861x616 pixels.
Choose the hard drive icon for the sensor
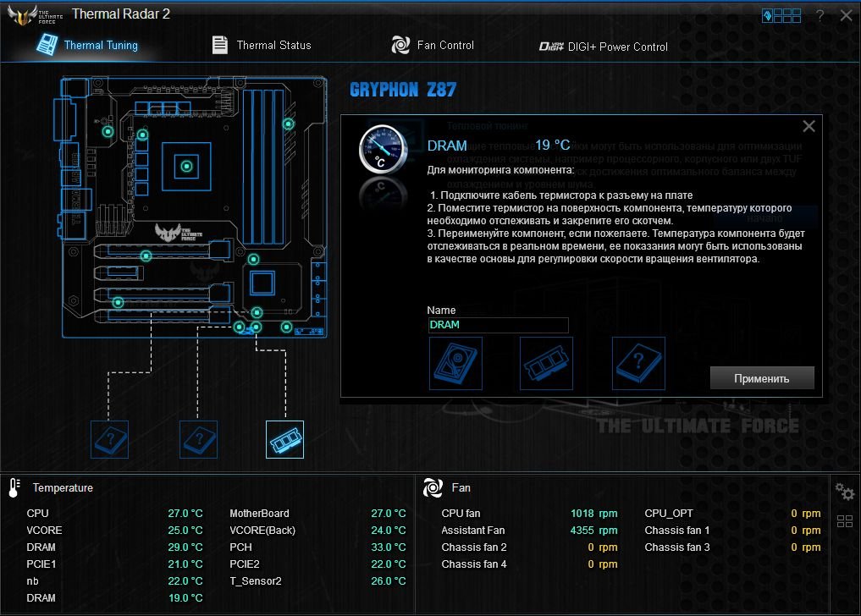point(455,363)
